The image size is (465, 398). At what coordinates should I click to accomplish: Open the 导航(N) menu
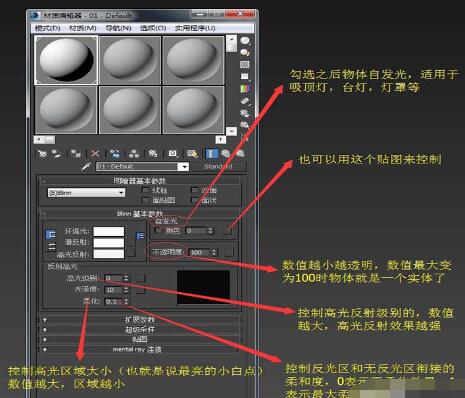(x=118, y=28)
